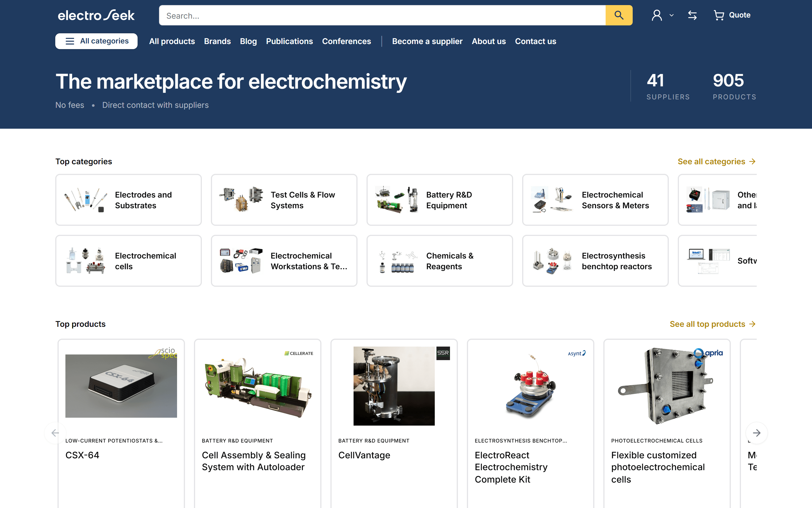Screen dimensions: 812x508
Task: Open the Software category card
Action: click(717, 261)
